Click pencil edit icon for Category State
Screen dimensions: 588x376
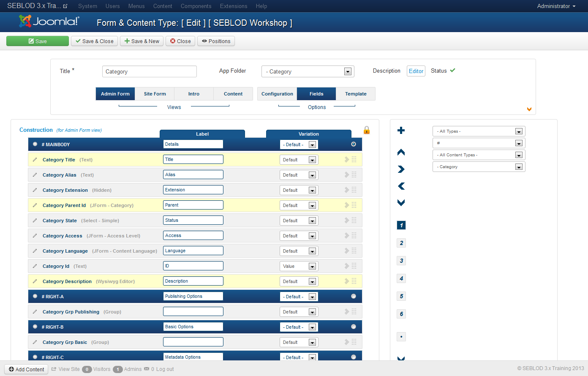(35, 221)
